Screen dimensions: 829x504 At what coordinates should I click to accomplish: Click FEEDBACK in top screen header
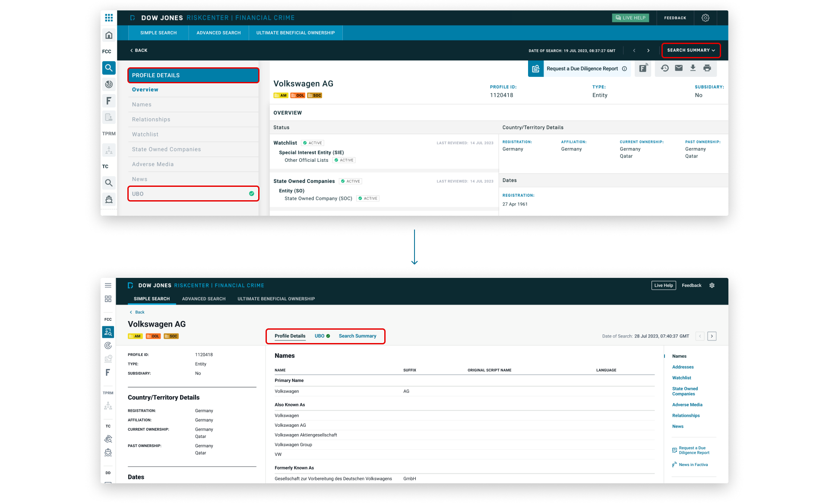pyautogui.click(x=675, y=18)
